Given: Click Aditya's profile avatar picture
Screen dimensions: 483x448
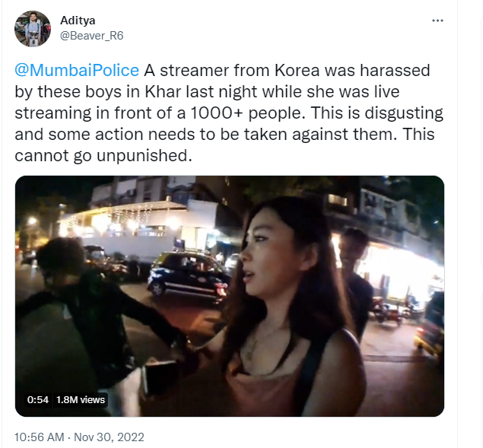Looking at the screenshot, I should pos(33,29).
